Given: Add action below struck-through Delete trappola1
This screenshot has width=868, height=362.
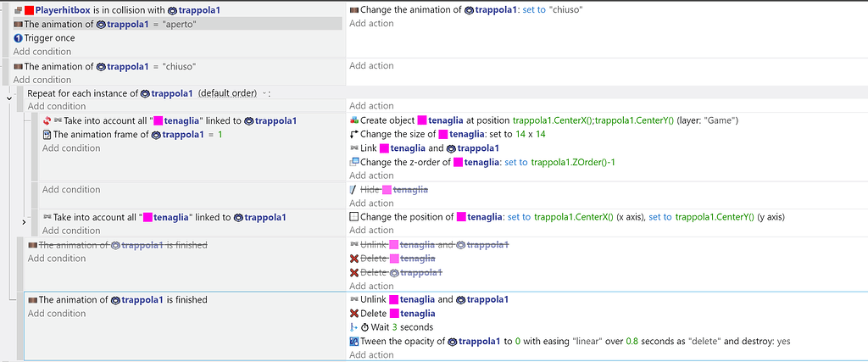Looking at the screenshot, I should tap(371, 287).
